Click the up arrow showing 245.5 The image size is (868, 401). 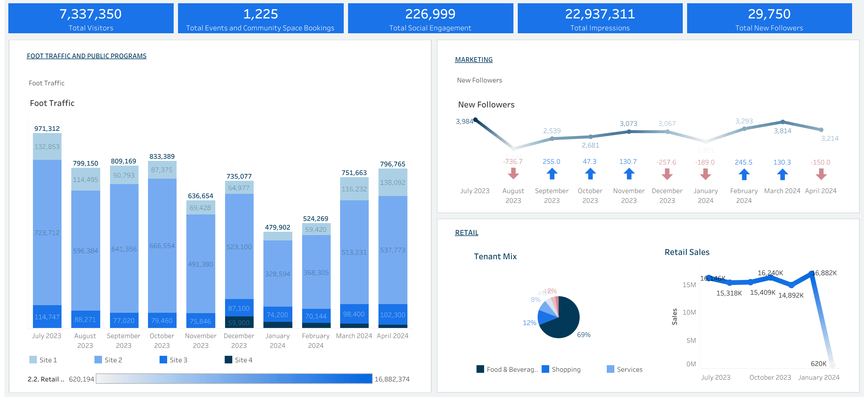(x=744, y=174)
